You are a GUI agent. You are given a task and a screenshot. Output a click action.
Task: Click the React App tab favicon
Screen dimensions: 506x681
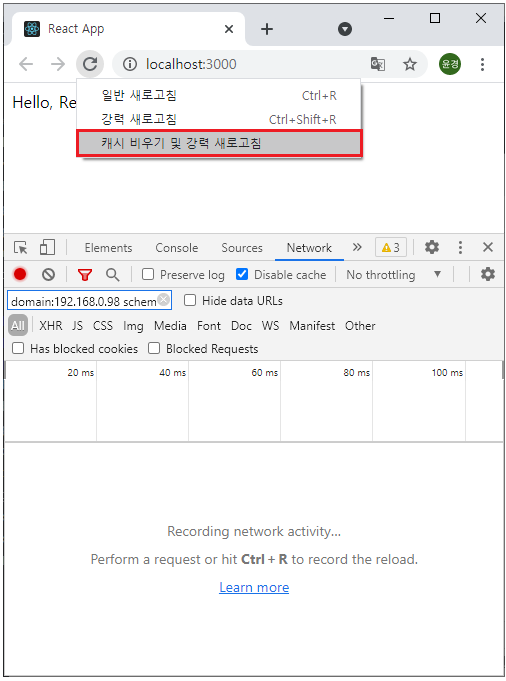pyautogui.click(x=32, y=29)
